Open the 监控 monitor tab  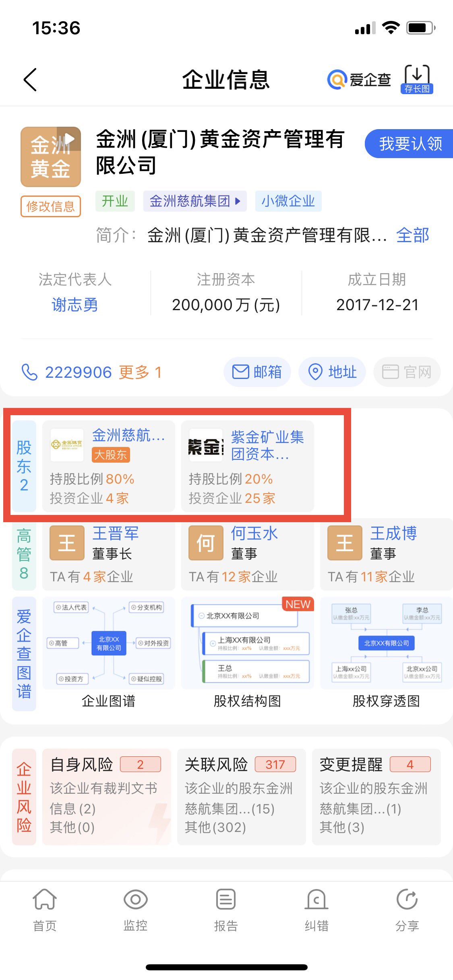(135, 910)
